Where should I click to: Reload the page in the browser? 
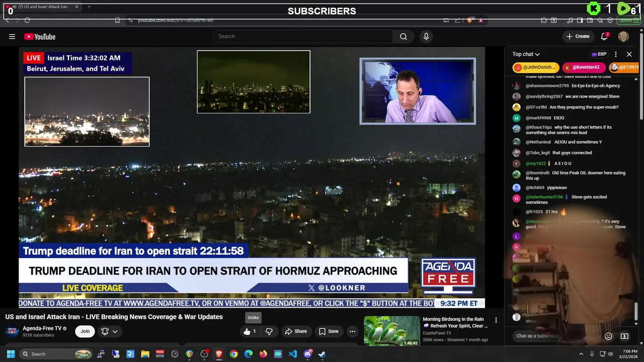[x=27, y=20]
